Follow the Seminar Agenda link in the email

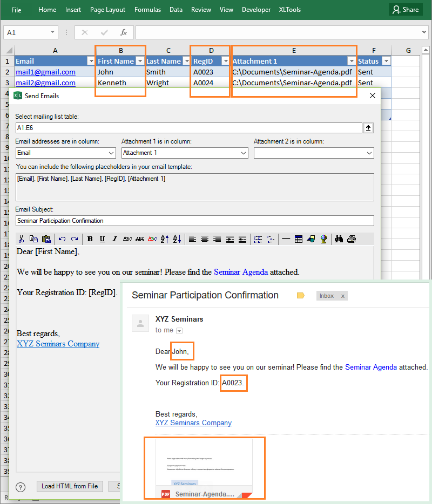click(x=370, y=367)
